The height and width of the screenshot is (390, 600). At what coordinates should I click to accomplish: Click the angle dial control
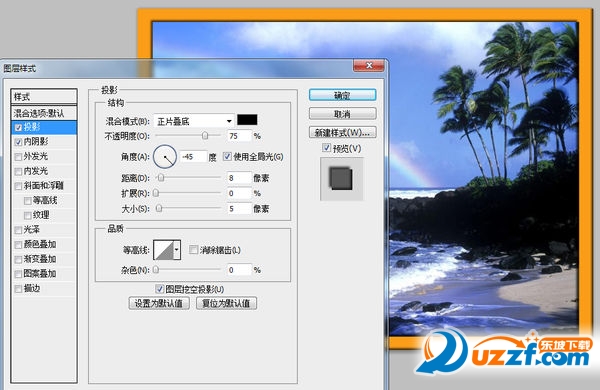tap(165, 157)
